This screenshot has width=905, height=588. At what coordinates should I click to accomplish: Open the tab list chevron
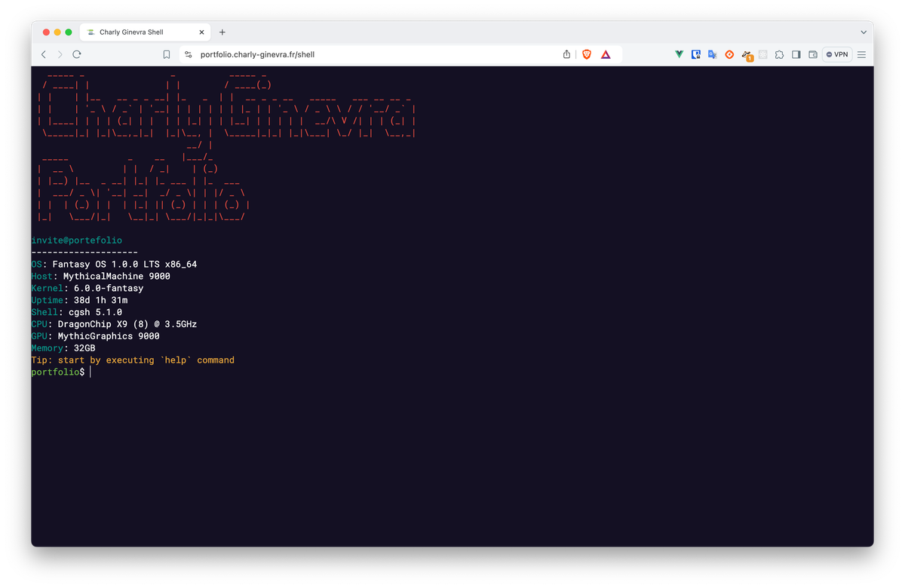click(x=864, y=32)
